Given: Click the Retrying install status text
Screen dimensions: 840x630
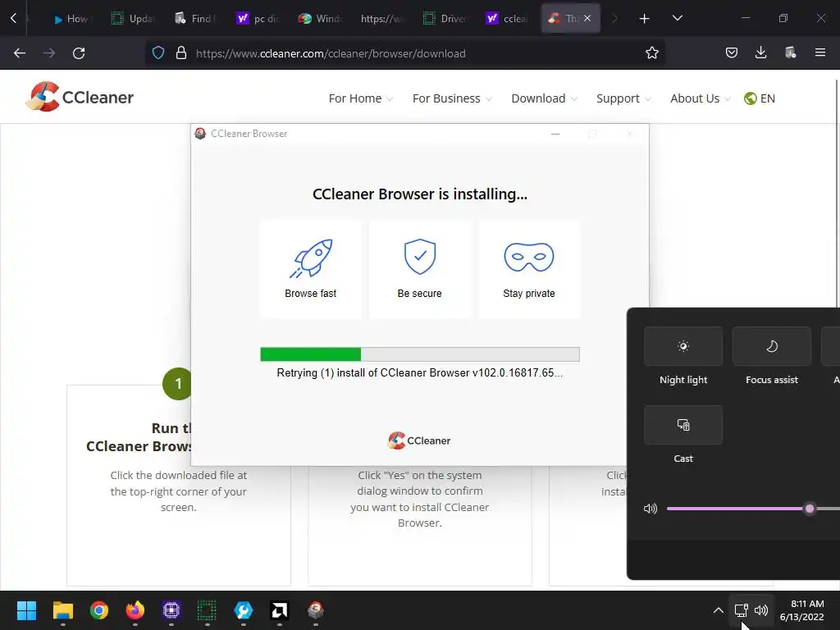Looking at the screenshot, I should click(x=419, y=373).
